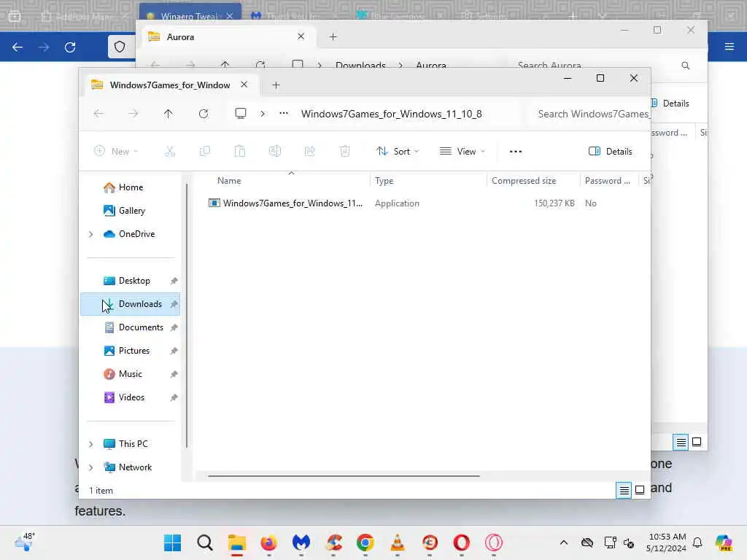Viewport: 747px width, 560px height.
Task: Click the Search Windows7Games search box
Action: 591,114
